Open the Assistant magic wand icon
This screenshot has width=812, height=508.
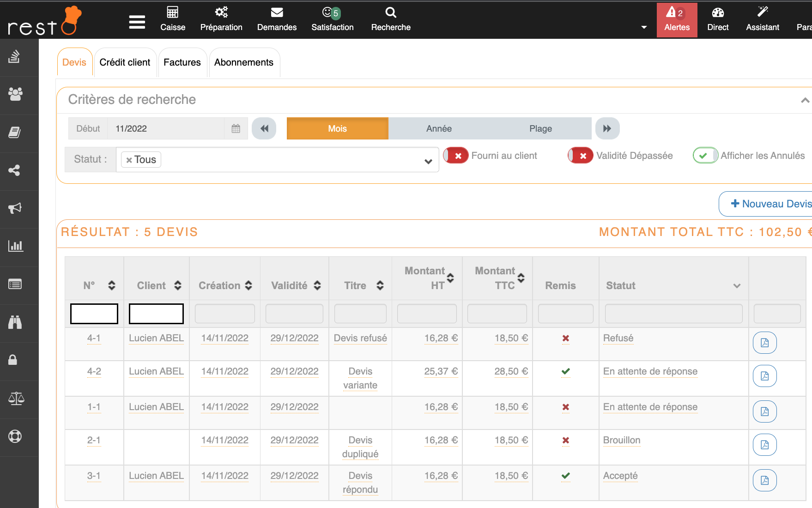[x=762, y=12]
